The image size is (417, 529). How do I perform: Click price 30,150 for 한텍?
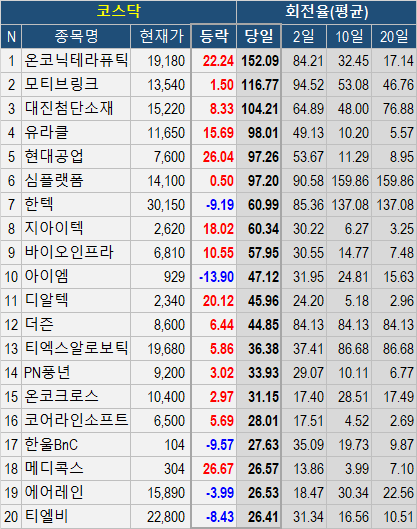pos(166,205)
